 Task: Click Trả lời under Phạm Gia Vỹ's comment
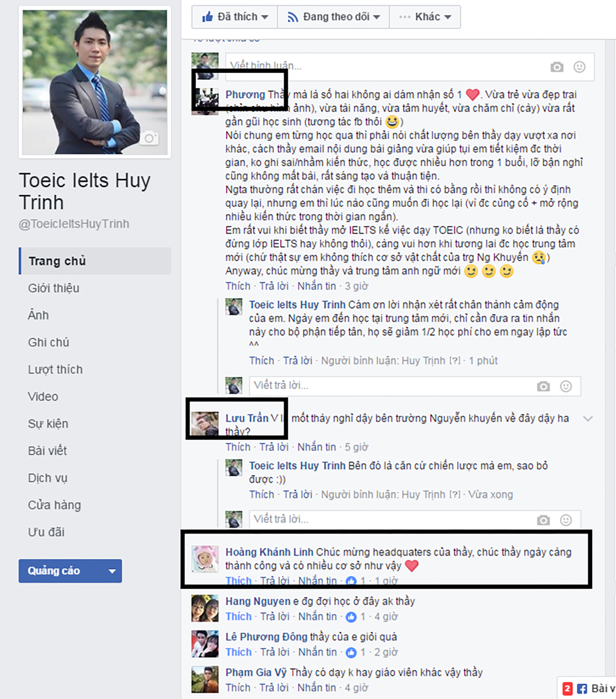coord(274,687)
